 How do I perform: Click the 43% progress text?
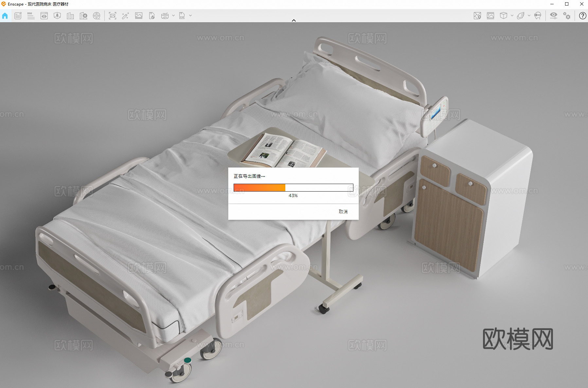pyautogui.click(x=293, y=195)
